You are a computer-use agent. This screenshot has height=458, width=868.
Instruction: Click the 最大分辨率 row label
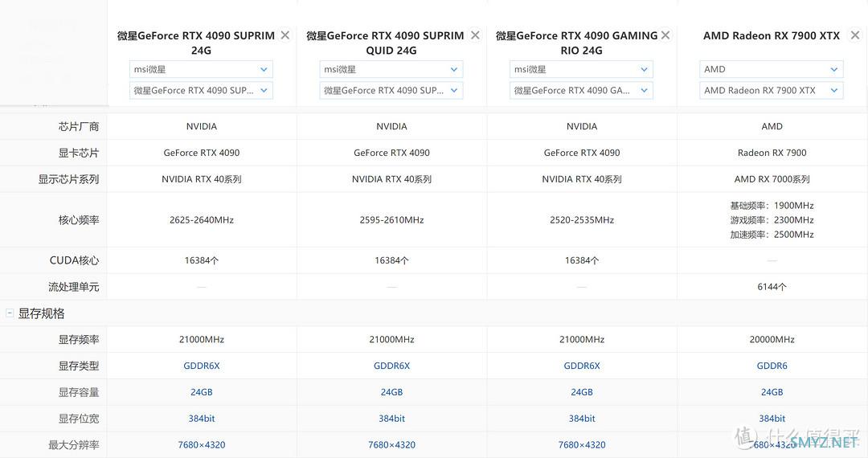tap(74, 444)
